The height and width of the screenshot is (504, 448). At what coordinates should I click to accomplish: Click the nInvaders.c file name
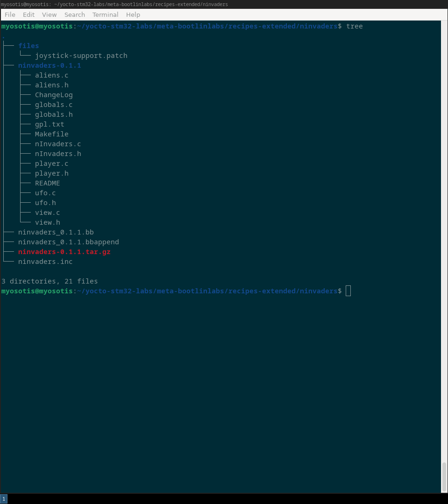(58, 144)
